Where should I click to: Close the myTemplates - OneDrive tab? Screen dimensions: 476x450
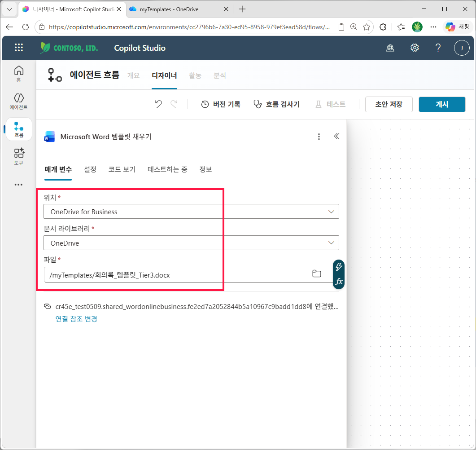coord(226,9)
